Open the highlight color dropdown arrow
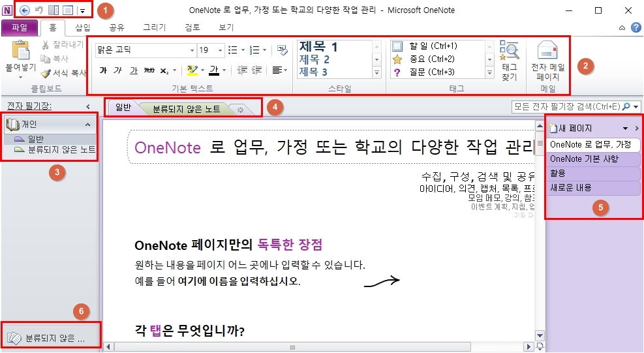The width and height of the screenshot is (644, 353). (202, 70)
